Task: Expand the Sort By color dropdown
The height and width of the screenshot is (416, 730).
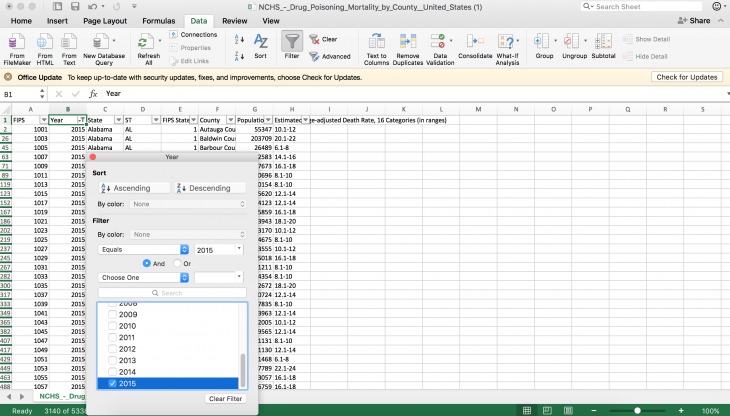Action: tap(185, 204)
